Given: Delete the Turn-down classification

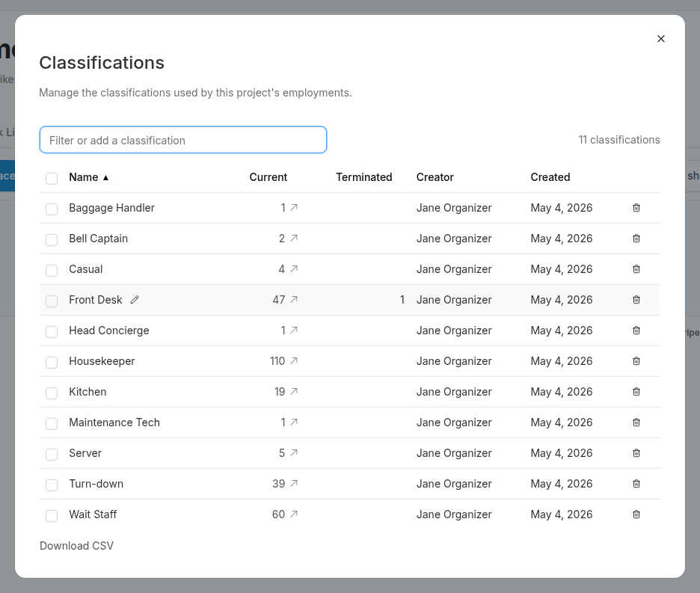Looking at the screenshot, I should (x=636, y=484).
